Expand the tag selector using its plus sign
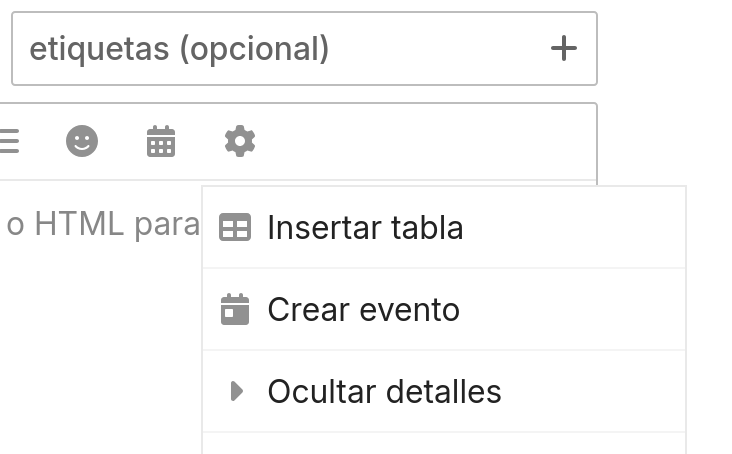This screenshot has height=454, width=732. 563,48
